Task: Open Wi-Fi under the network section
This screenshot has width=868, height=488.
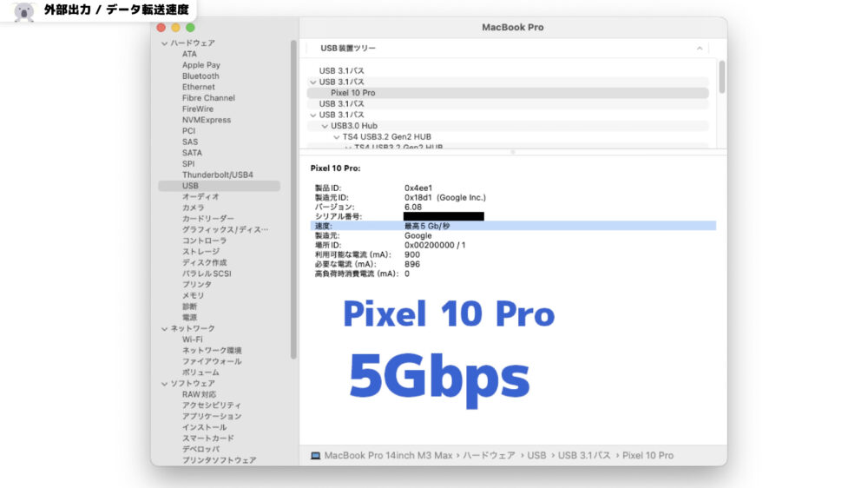Action: (193, 340)
